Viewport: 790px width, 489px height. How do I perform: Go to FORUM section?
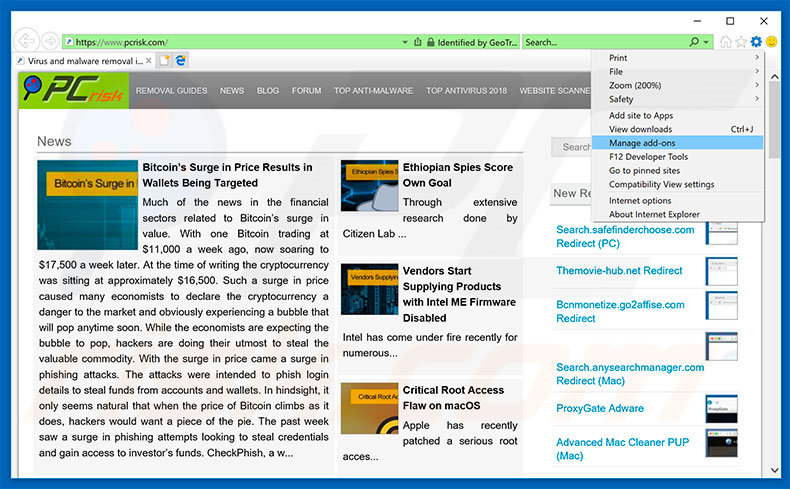(306, 91)
